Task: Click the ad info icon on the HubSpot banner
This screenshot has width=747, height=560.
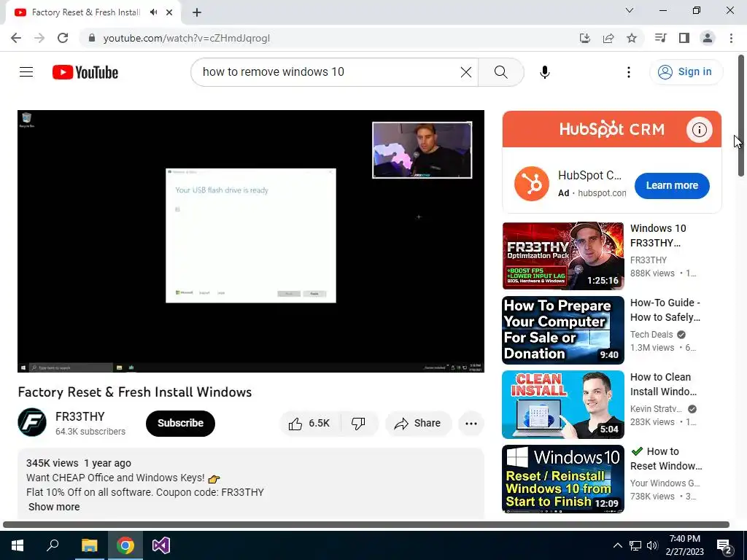Action: coord(699,130)
